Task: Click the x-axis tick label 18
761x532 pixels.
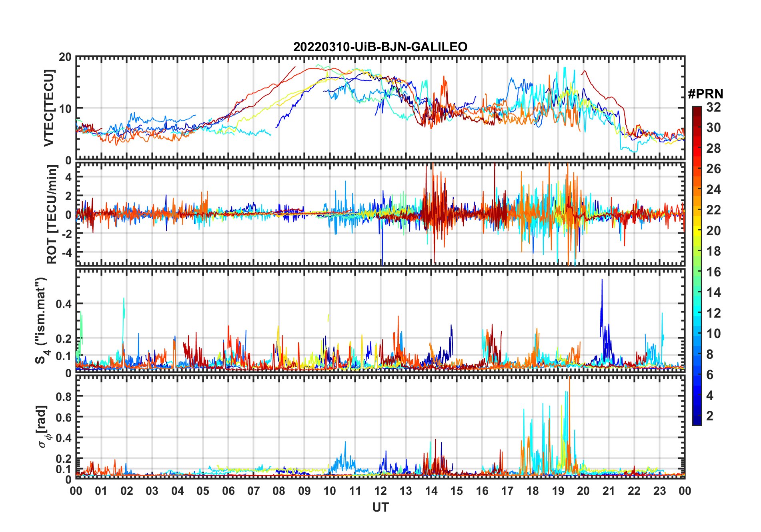Action: pyautogui.click(x=533, y=491)
